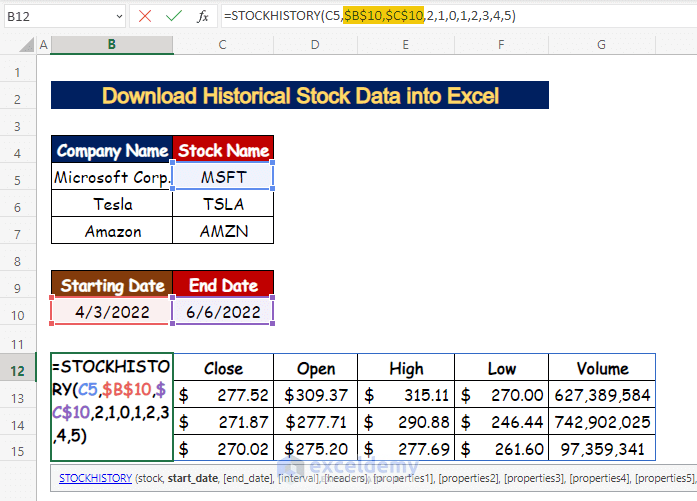Select the volume 97,359,341
This screenshot has height=501, width=697.
(x=602, y=448)
